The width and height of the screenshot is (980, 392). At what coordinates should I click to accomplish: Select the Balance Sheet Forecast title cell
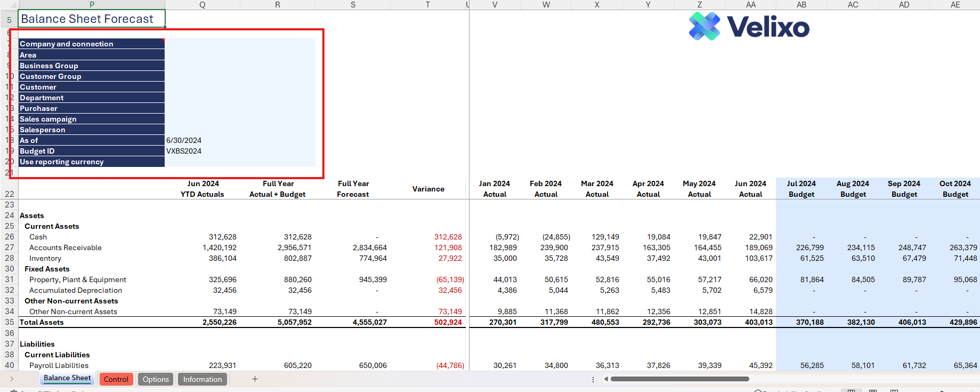(x=92, y=19)
